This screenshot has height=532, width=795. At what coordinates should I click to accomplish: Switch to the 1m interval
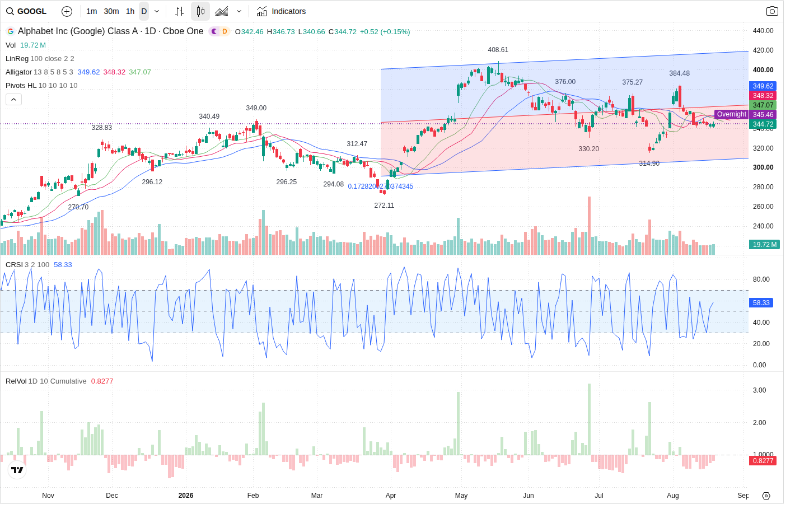click(92, 11)
